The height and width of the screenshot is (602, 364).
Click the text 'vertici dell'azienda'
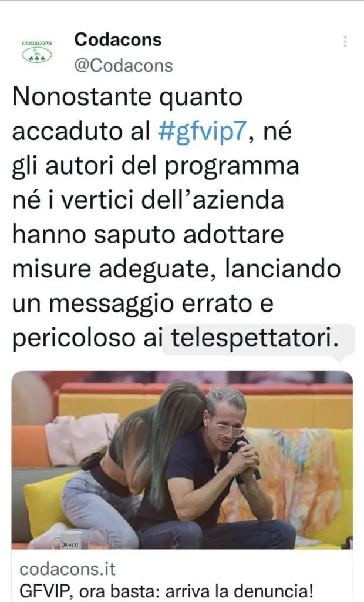click(x=173, y=201)
